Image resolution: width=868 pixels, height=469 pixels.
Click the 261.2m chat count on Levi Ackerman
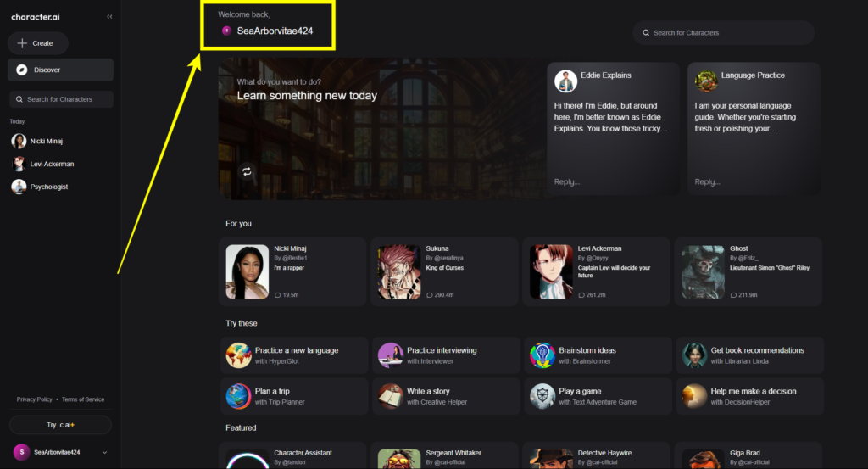click(x=593, y=295)
